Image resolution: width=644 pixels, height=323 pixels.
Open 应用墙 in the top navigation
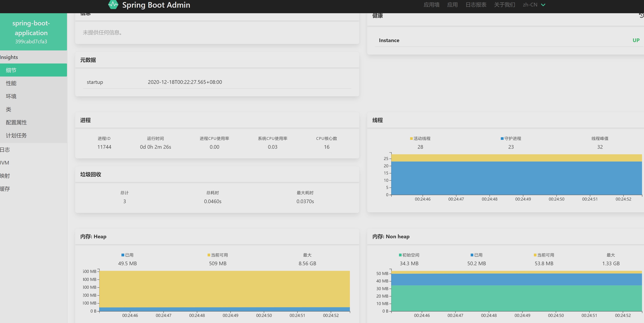432,5
